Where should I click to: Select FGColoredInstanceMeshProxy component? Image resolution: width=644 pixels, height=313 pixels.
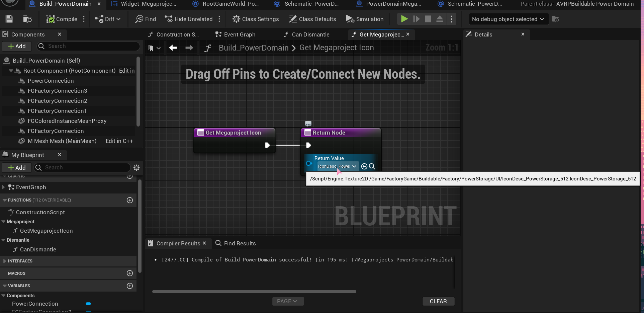pos(67,121)
